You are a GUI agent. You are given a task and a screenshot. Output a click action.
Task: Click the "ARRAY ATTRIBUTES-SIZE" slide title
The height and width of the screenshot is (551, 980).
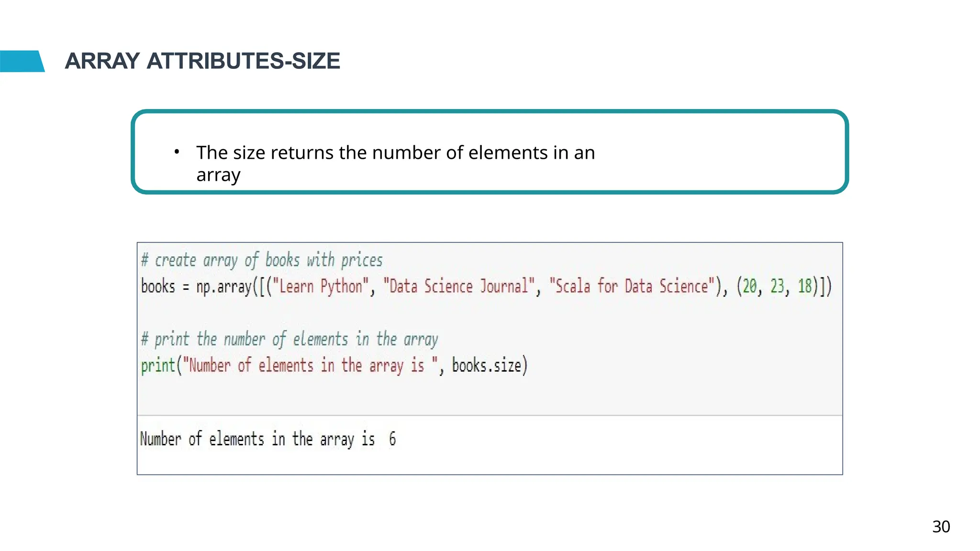pyautogui.click(x=202, y=61)
